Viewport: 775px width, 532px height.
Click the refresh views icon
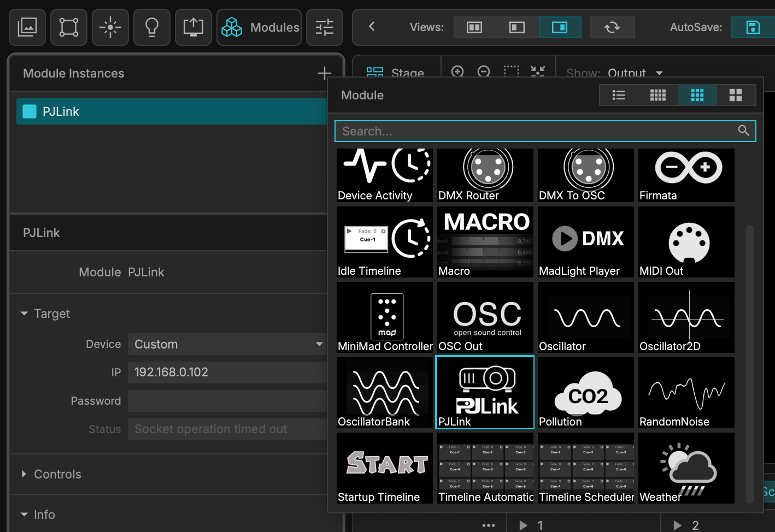612,27
